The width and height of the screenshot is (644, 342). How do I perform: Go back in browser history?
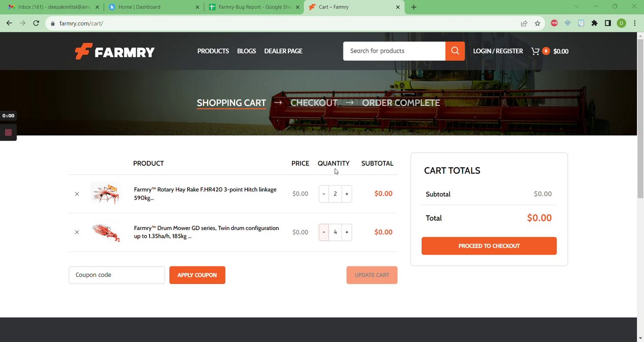click(x=9, y=23)
